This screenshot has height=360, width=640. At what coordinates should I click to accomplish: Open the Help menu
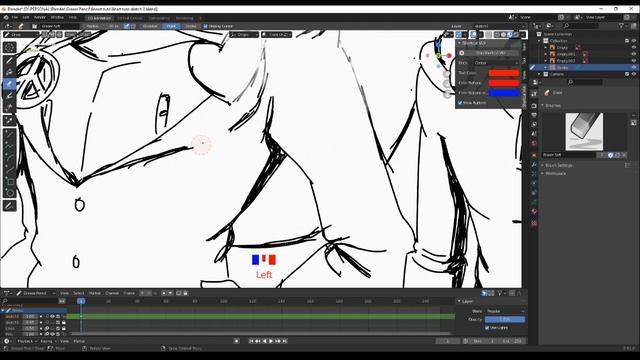tap(73, 18)
